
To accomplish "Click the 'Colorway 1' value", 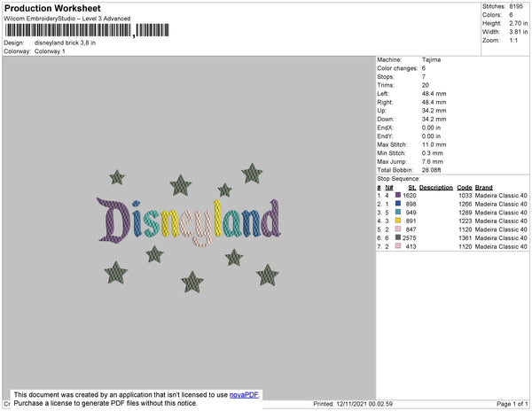I will coord(50,51).
